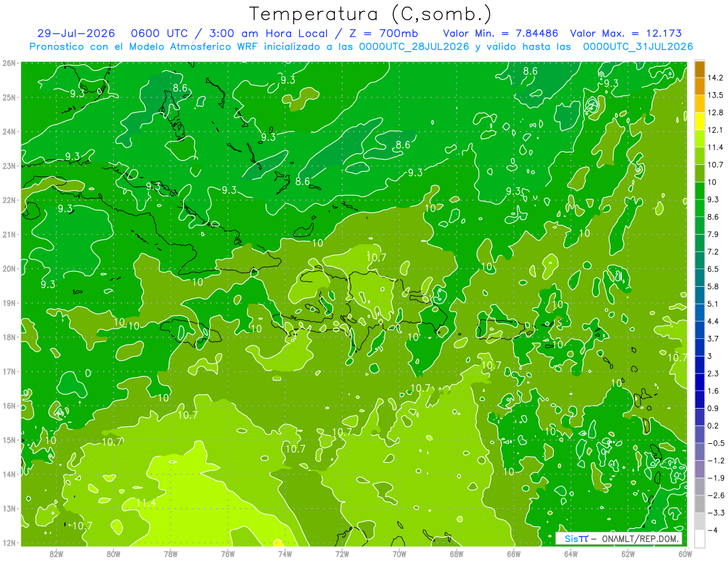Viewport: 728px width, 562px height.
Task: Click the "6.5" color scale label
Action: click(x=713, y=269)
